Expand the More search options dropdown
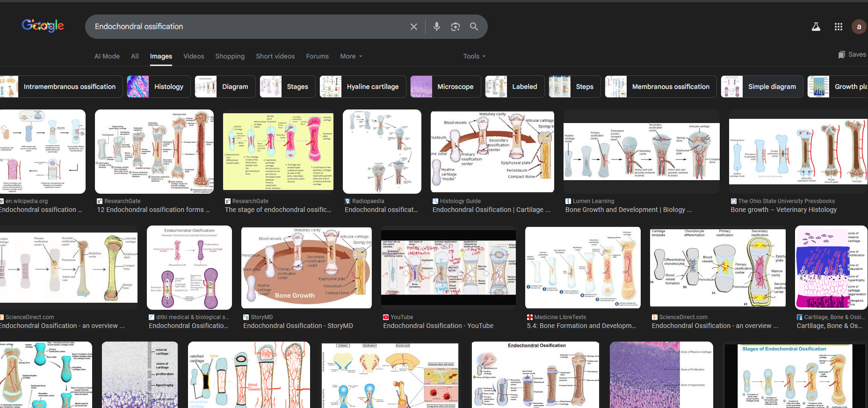Viewport: 868px width, 408px height. [351, 56]
